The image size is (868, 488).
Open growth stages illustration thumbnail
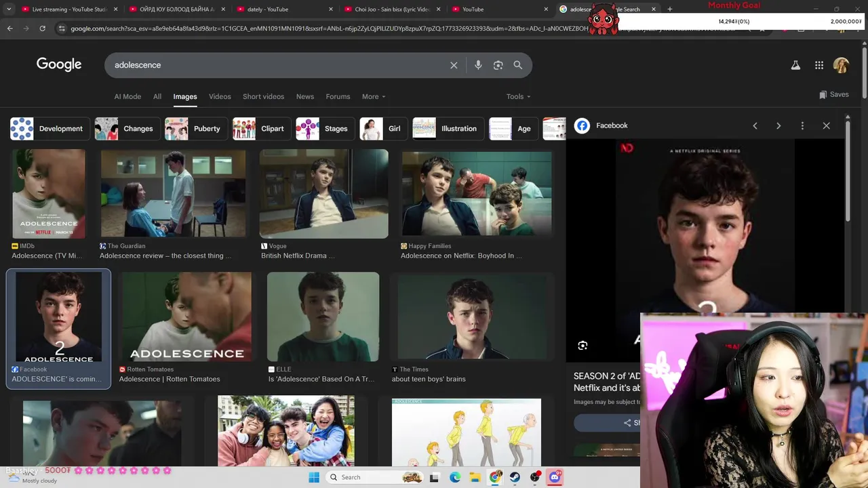click(467, 432)
